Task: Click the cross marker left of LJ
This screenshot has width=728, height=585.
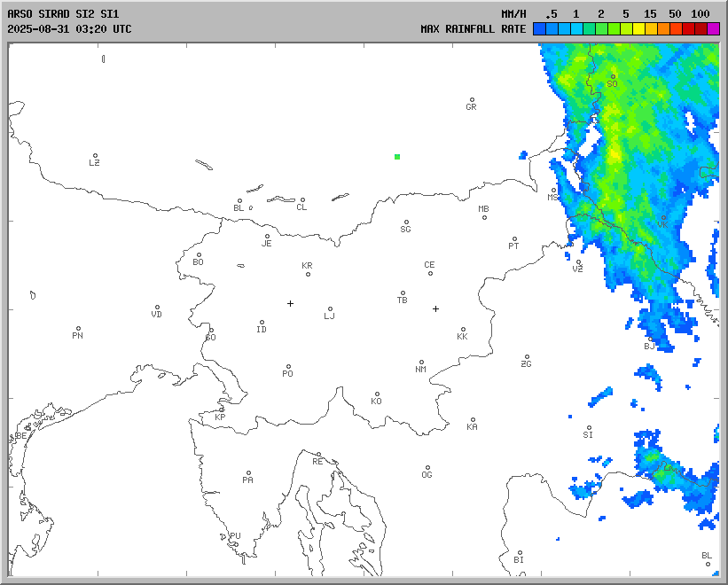Action: coord(290,303)
